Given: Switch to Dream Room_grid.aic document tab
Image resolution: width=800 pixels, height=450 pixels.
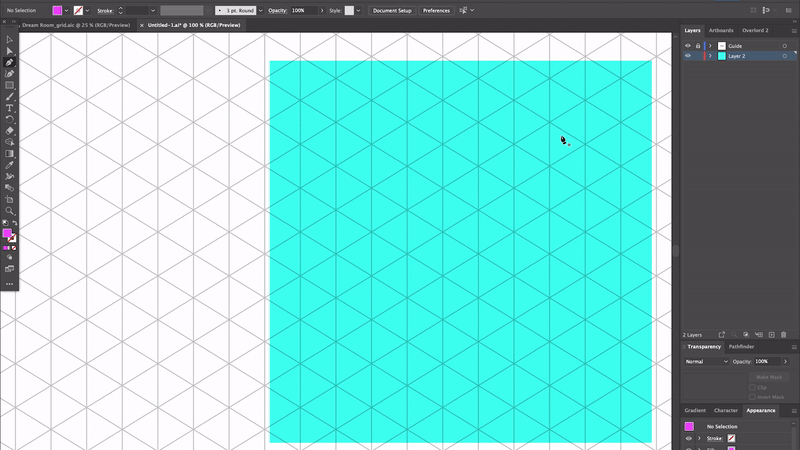Looking at the screenshot, I should (76, 25).
